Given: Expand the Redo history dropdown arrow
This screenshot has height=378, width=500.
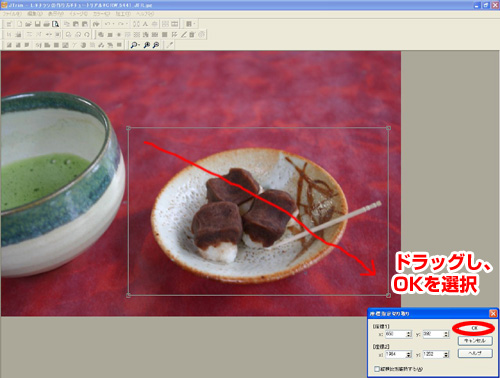Looking at the screenshot, I should tap(127, 24).
